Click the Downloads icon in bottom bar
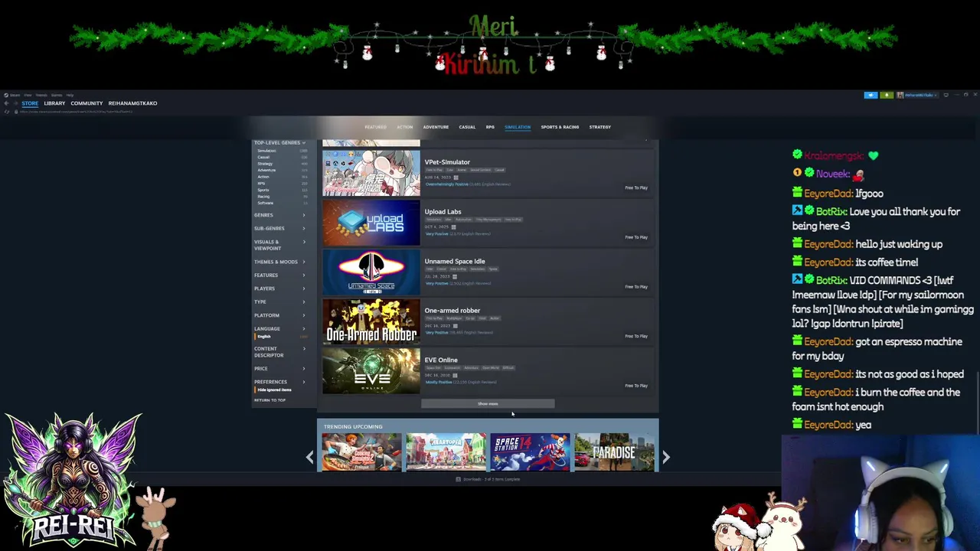 (458, 479)
